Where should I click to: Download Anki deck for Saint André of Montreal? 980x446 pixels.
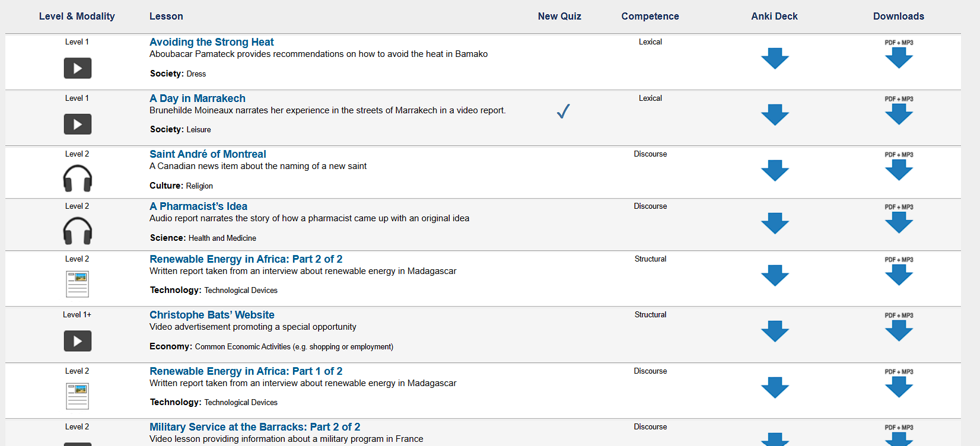775,171
